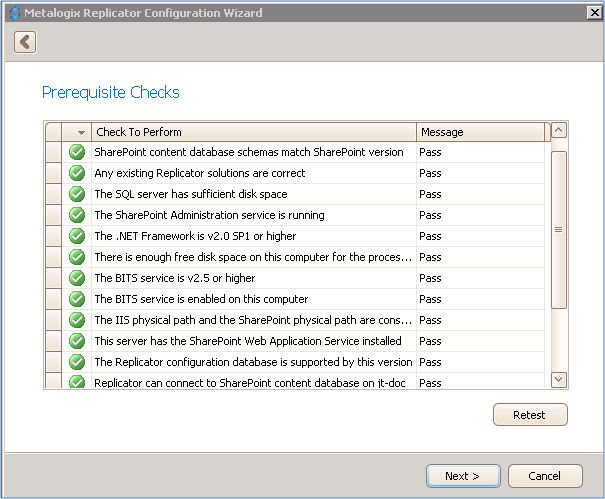Click Pass message for SharePoint Administration service row
Image resolution: width=605 pixels, height=499 pixels.
(x=430, y=215)
